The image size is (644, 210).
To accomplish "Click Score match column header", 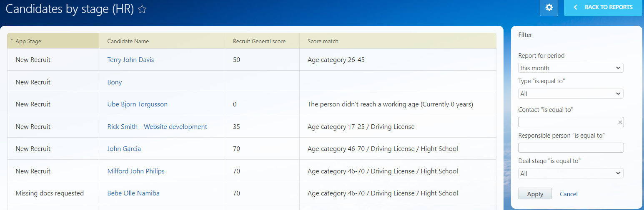I will pyautogui.click(x=323, y=41).
